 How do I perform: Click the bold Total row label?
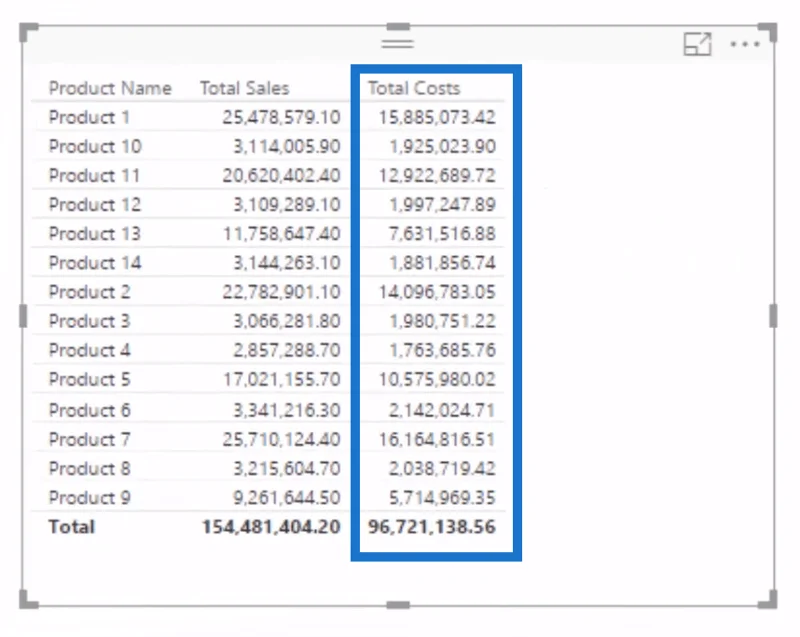pos(71,527)
